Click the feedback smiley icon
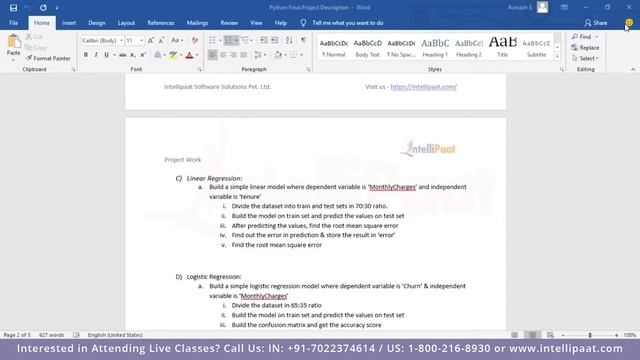This screenshot has width=640, height=360. point(629,23)
